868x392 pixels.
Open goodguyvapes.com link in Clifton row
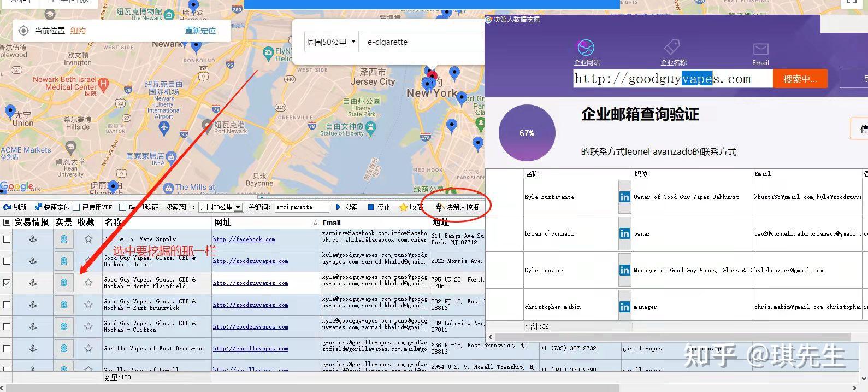pos(250,326)
